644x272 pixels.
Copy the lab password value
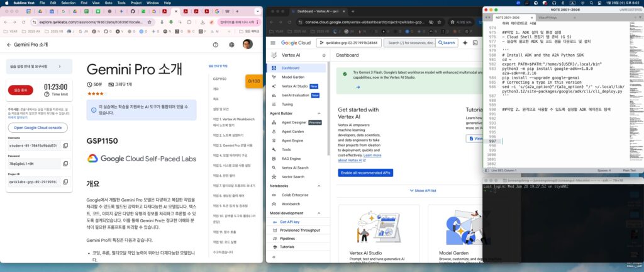[x=66, y=164]
